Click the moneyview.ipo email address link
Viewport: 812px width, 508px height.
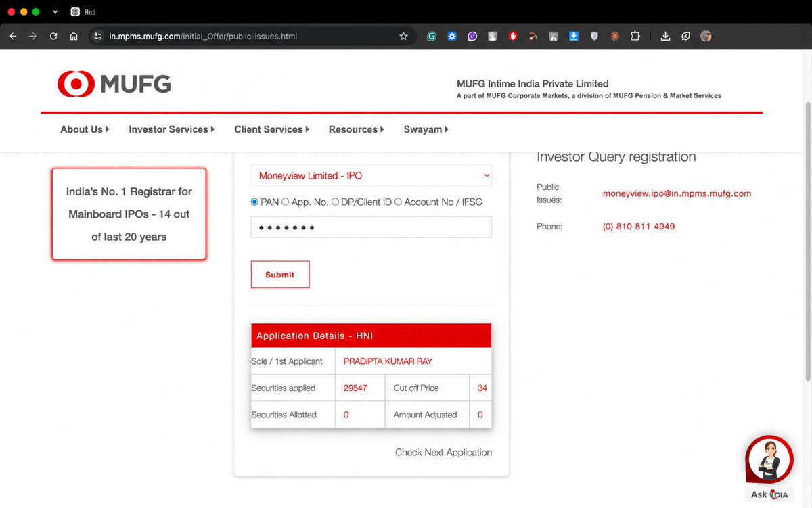(x=677, y=193)
